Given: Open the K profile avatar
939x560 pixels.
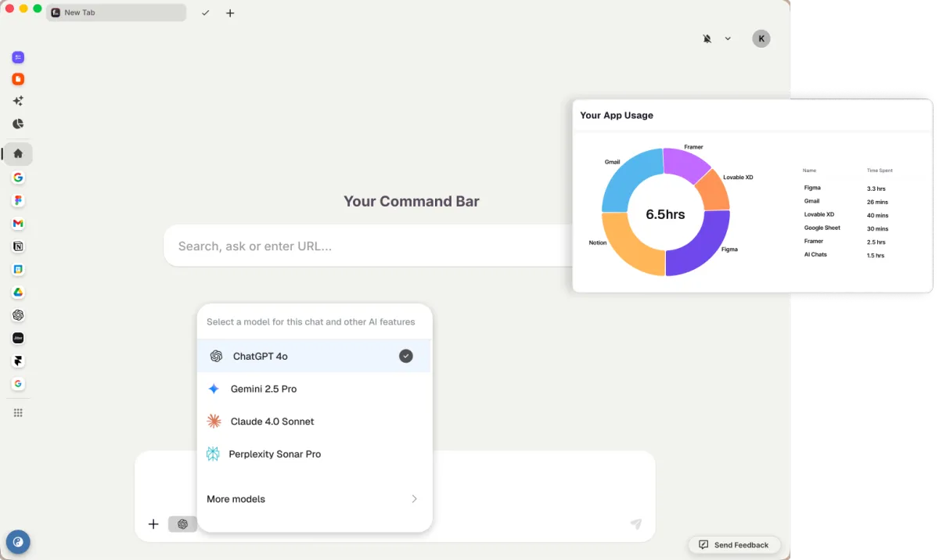Looking at the screenshot, I should 761,38.
